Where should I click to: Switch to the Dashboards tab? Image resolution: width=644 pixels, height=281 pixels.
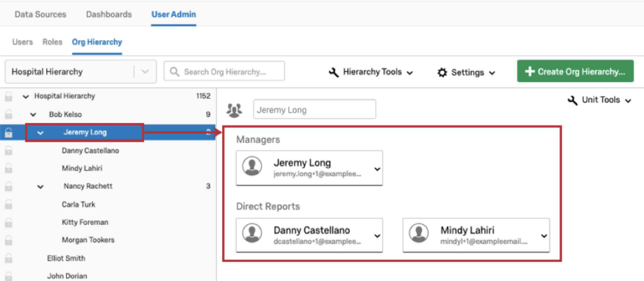[x=109, y=15]
